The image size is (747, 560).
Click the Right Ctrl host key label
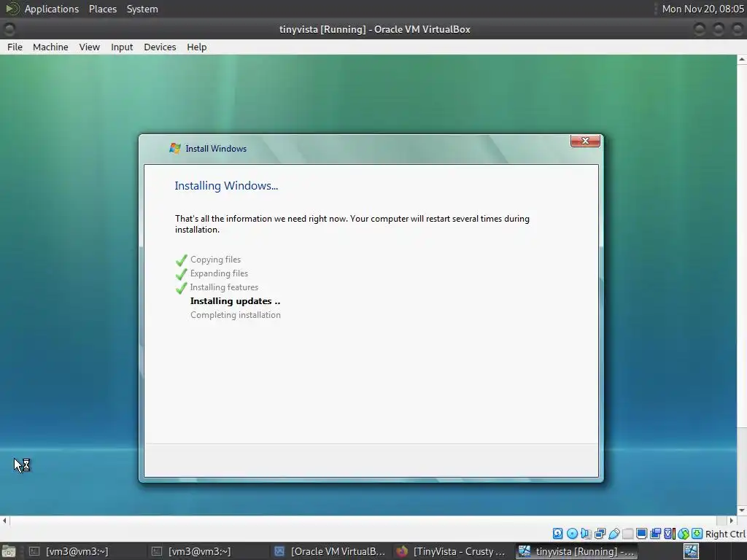(x=725, y=534)
